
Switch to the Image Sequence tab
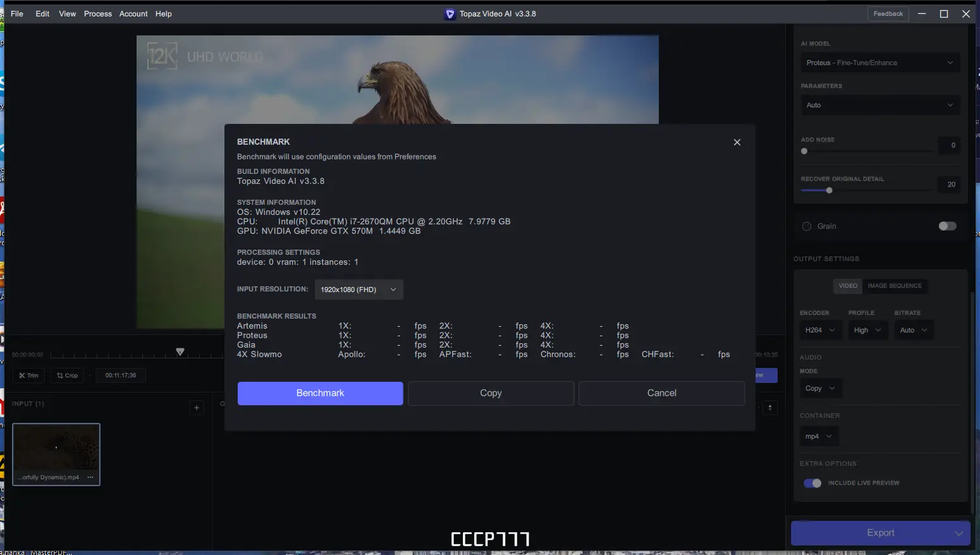tap(895, 286)
